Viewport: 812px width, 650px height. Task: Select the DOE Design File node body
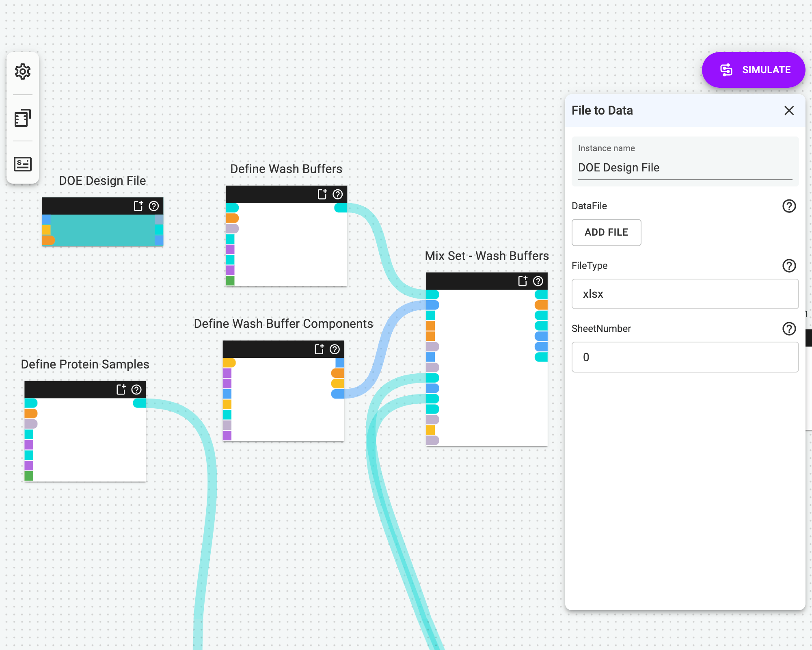tap(102, 230)
